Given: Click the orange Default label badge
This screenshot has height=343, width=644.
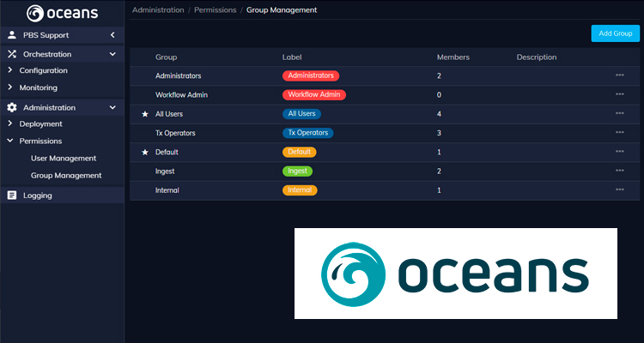Looking at the screenshot, I should 300,152.
